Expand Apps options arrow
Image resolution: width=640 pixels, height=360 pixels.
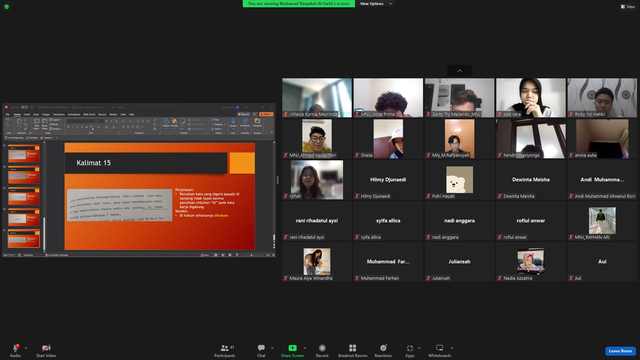click(419, 348)
